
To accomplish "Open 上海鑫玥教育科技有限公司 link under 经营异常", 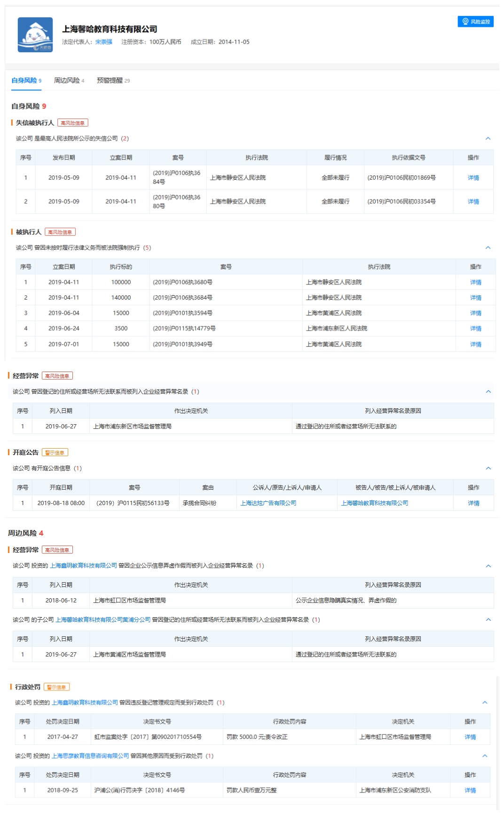I will point(84,566).
